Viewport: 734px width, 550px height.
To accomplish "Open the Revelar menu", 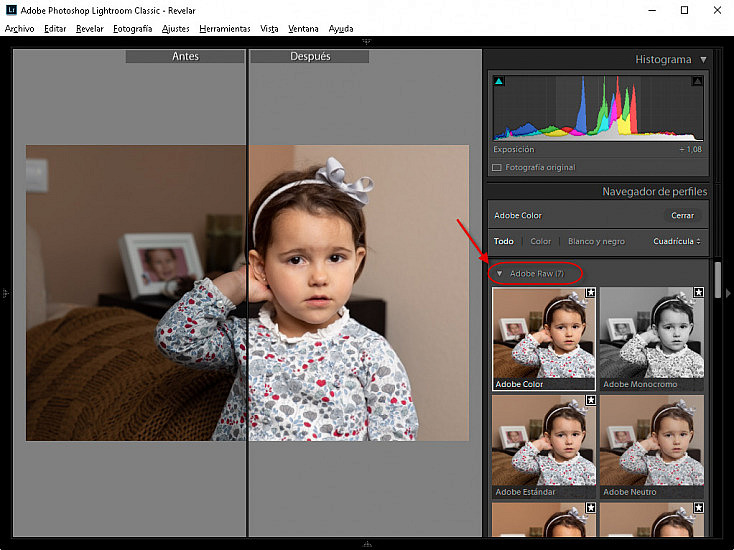I will 89,29.
